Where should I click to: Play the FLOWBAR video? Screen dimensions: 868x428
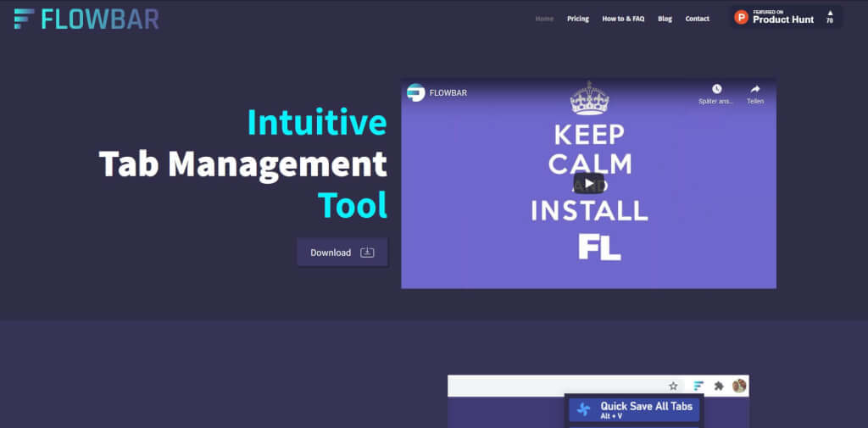(x=589, y=183)
